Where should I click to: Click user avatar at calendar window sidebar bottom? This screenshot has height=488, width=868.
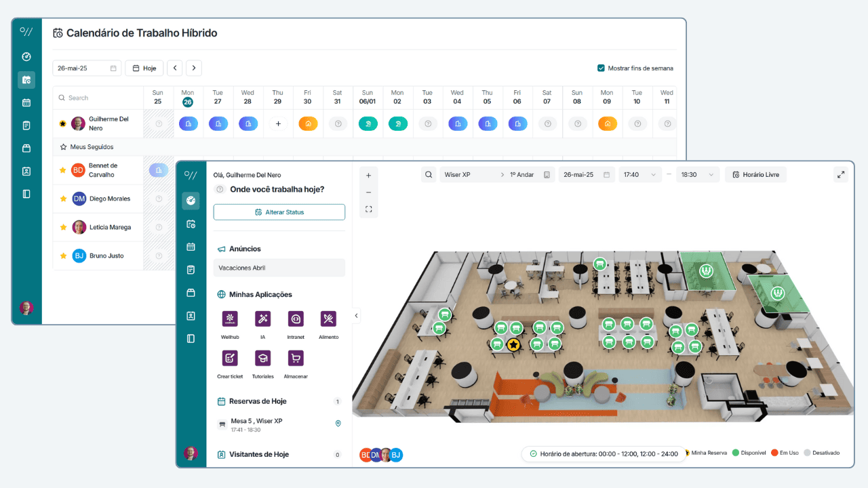tap(26, 308)
